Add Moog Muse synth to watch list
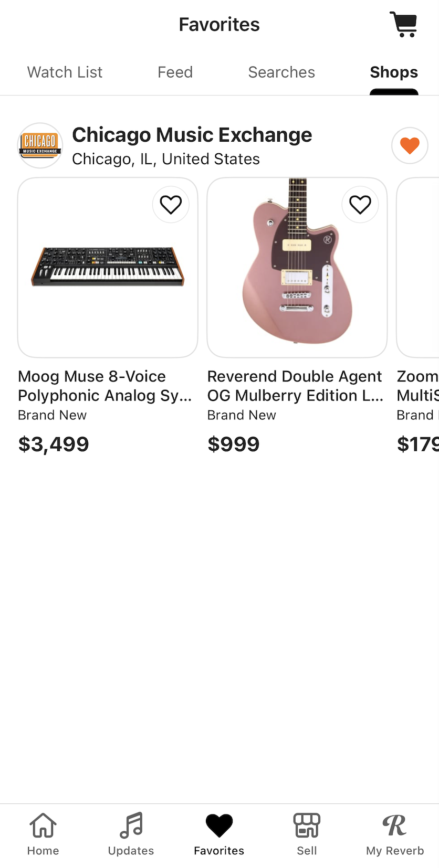Viewport: 439px width, 868px height. coord(171,205)
